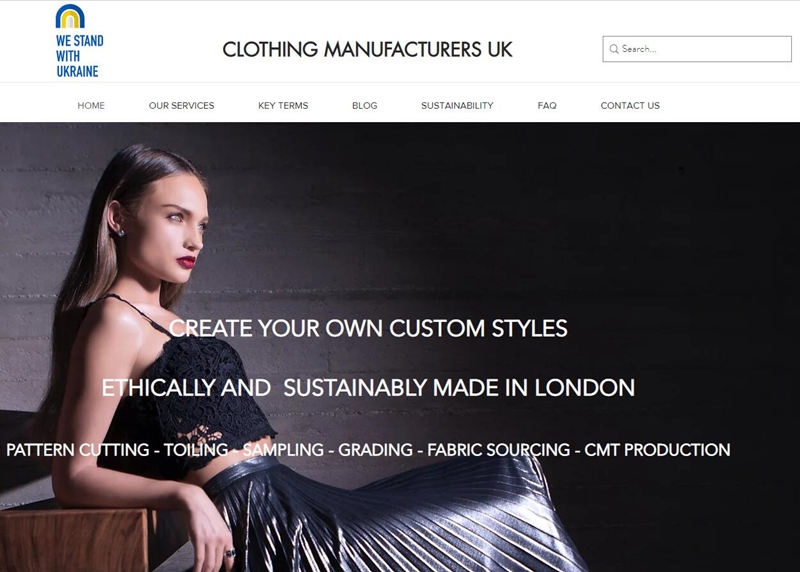Click the Ukraine rainbow arch logo
The image size is (800, 572).
click(x=70, y=16)
